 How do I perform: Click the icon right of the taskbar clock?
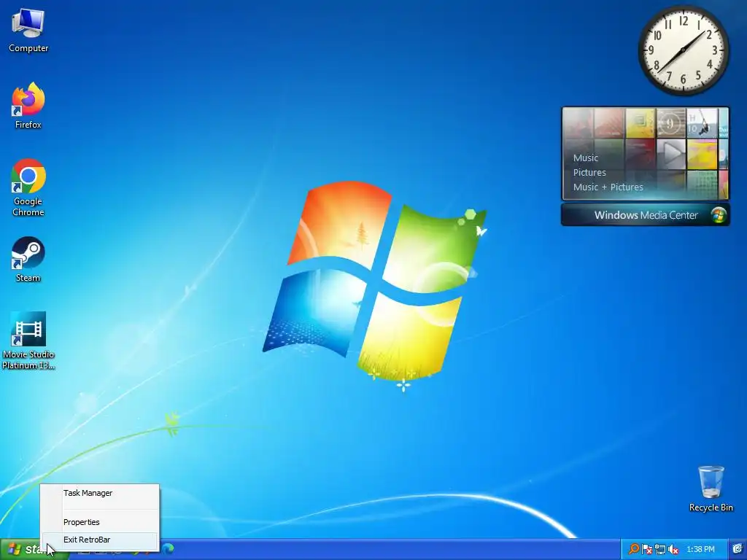[738, 549]
